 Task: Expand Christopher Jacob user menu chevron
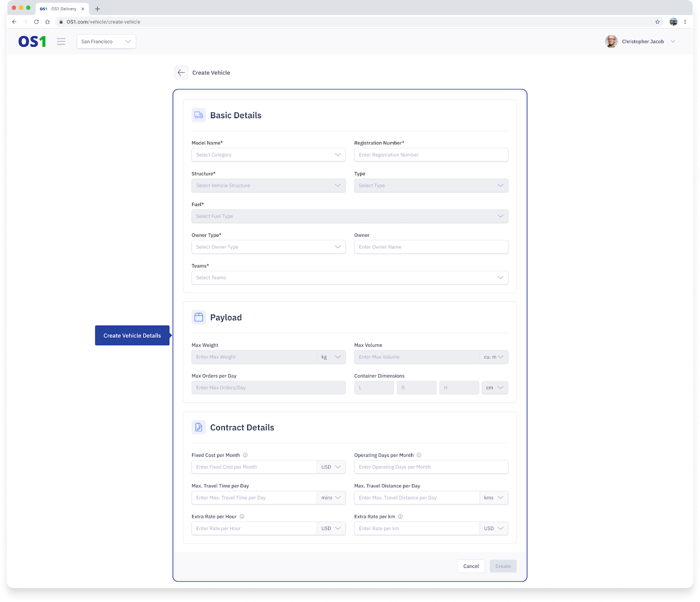[x=673, y=42]
